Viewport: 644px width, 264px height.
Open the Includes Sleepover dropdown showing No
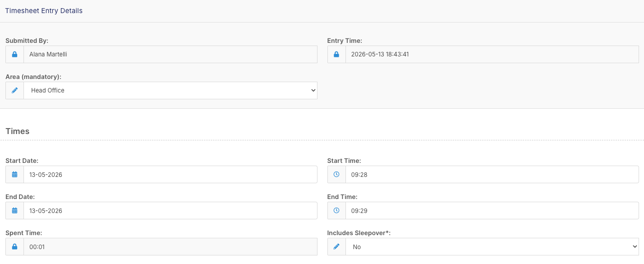click(x=492, y=247)
